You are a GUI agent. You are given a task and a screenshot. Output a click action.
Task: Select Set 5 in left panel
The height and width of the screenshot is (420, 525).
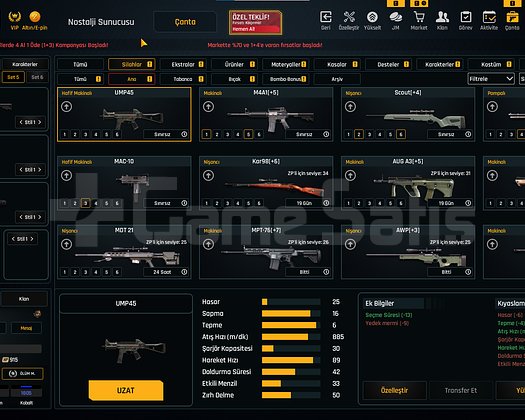[13, 77]
